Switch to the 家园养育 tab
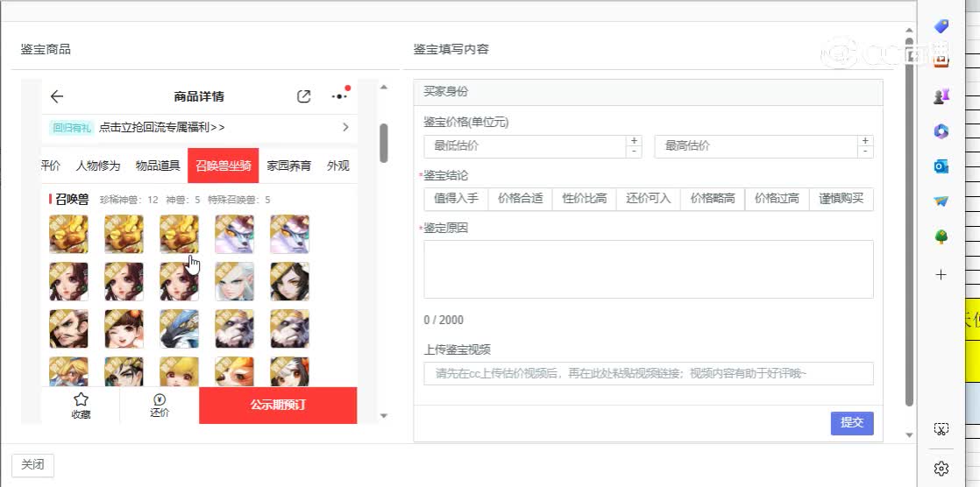 tap(288, 166)
